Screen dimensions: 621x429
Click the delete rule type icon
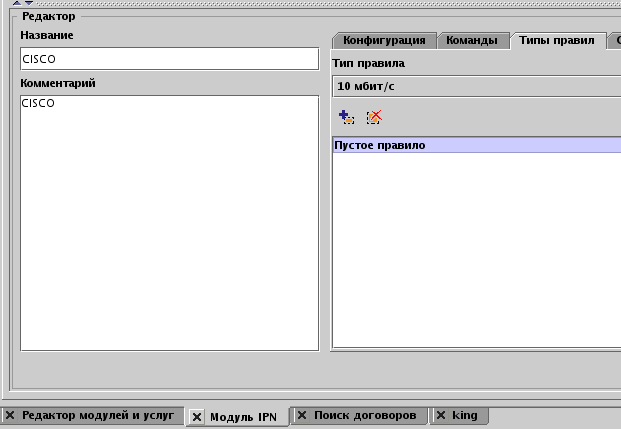pos(374,117)
